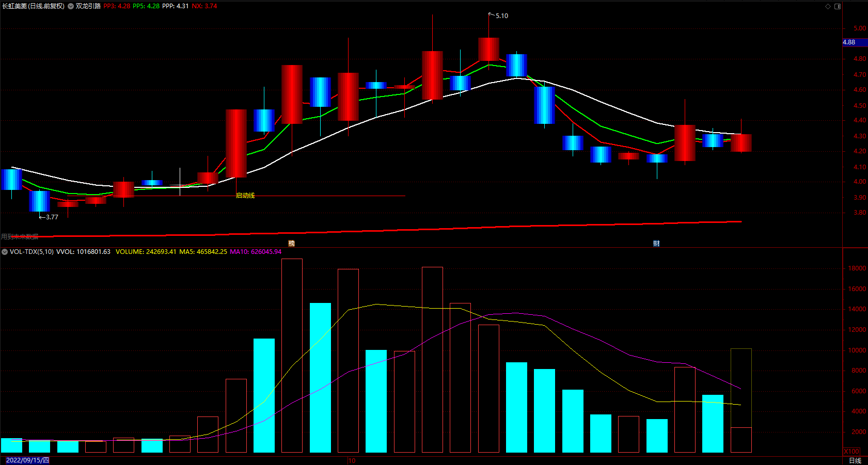Viewport: 868px width, 465px height.
Task: Click the 3.77 low price annotation
Action: [52, 217]
